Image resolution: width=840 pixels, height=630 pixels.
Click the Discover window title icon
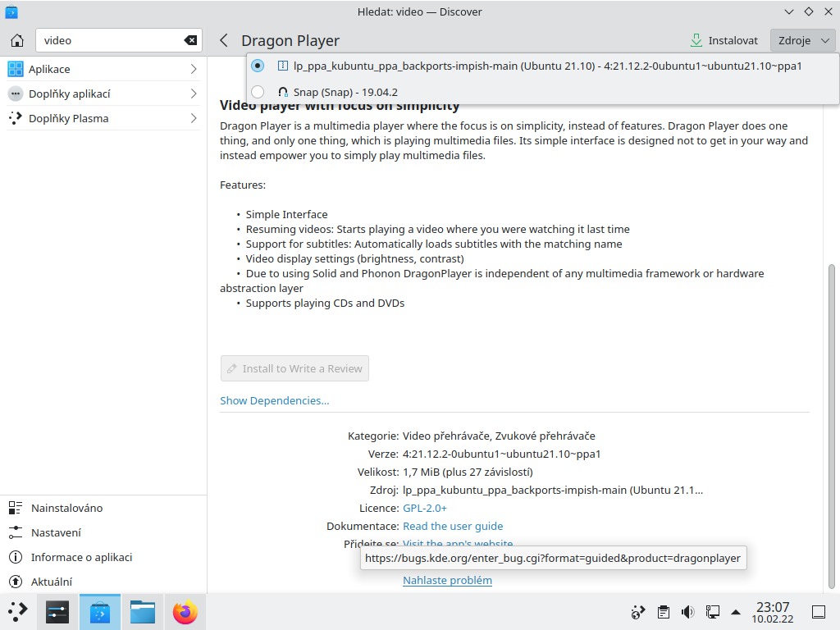11,11
